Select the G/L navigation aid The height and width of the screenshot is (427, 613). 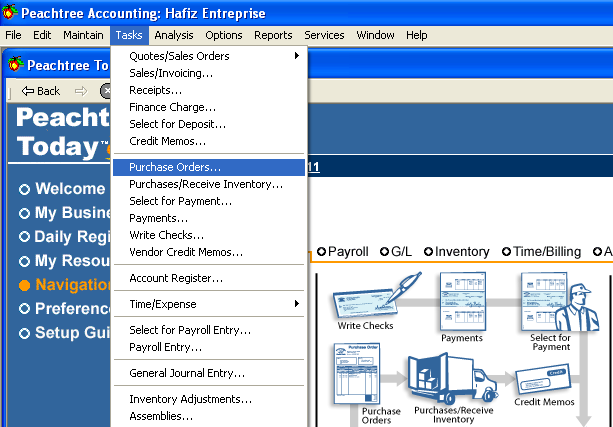tap(396, 251)
